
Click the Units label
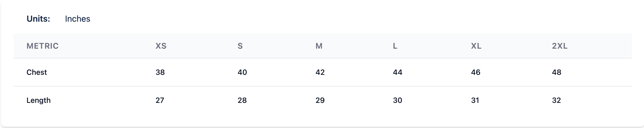[38, 19]
